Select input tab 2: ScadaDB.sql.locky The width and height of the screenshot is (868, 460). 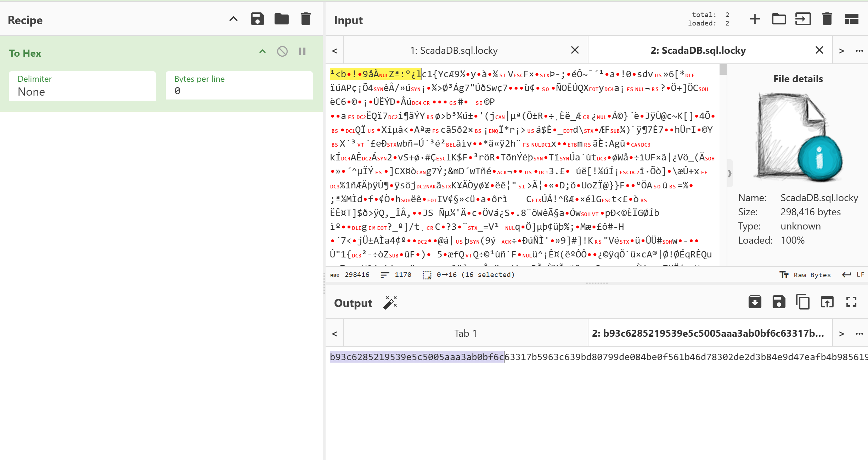click(x=698, y=51)
